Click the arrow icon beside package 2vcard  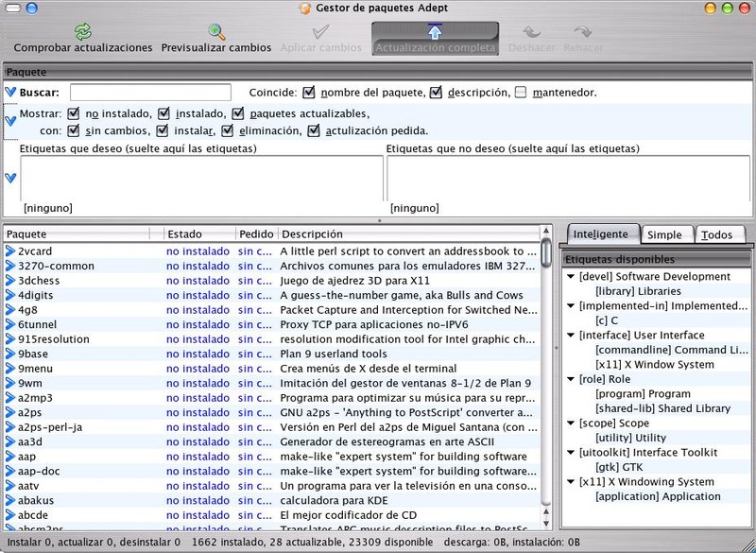point(10,251)
